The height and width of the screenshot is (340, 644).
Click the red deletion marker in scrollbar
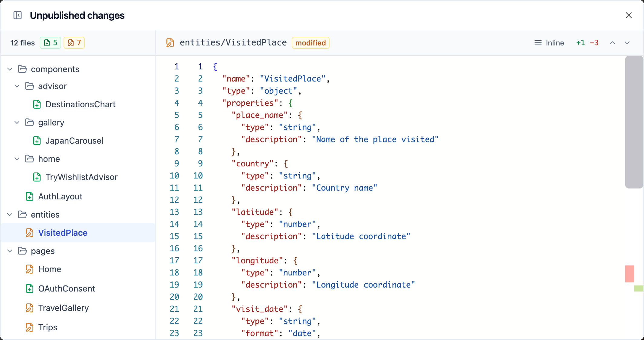(630, 274)
